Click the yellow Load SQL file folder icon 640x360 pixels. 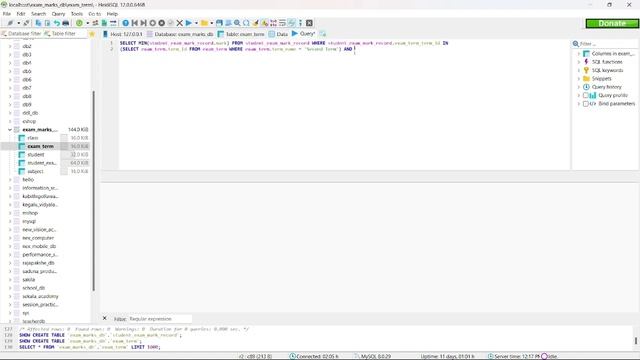tap(204, 23)
